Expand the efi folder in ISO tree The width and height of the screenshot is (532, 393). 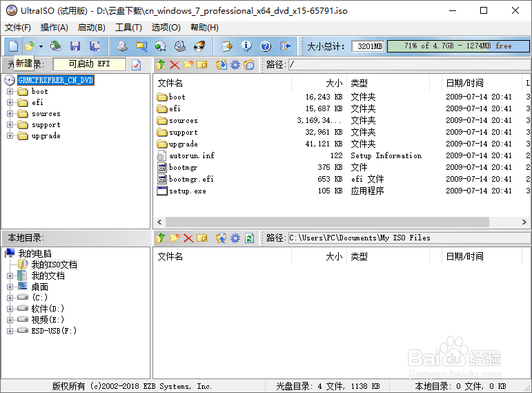[x=10, y=103]
